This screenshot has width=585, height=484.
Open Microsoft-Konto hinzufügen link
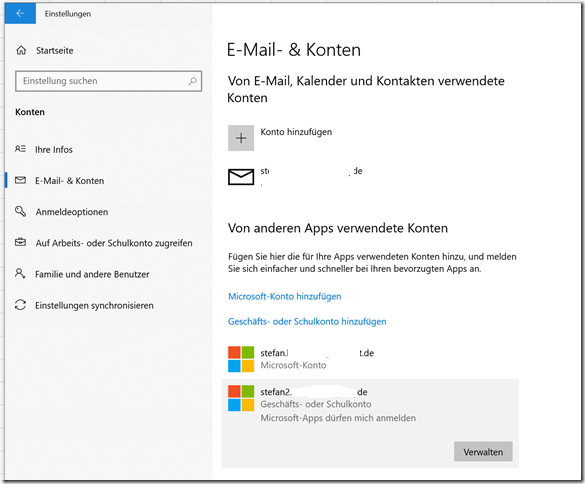pyautogui.click(x=285, y=296)
